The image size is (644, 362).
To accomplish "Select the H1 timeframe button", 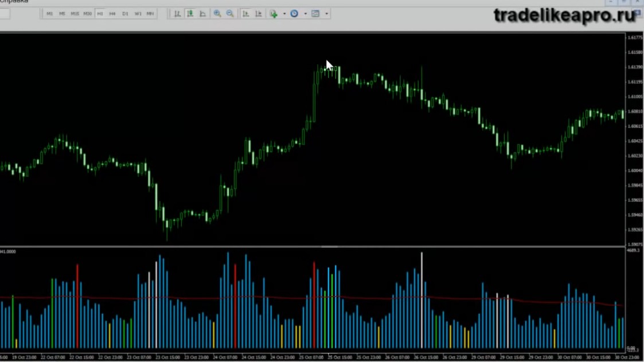I will pos(100,14).
